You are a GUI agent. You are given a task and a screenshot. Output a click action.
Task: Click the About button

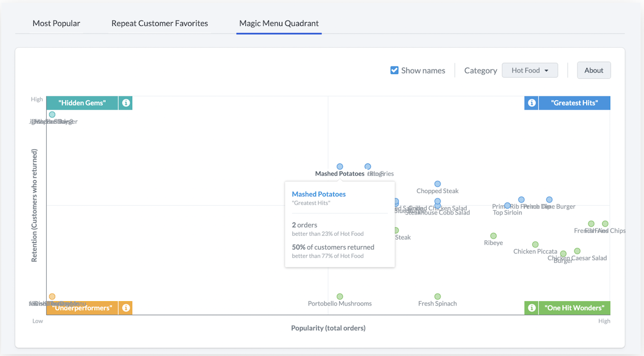click(x=594, y=70)
